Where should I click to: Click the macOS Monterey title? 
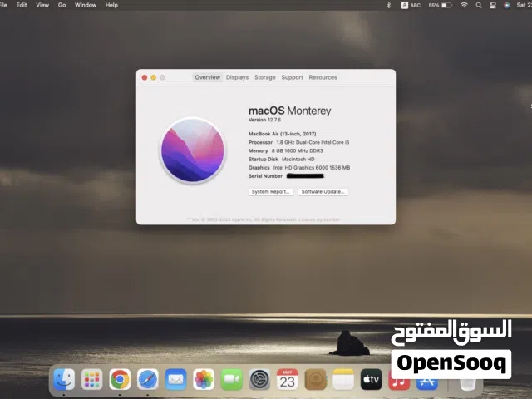click(x=290, y=111)
